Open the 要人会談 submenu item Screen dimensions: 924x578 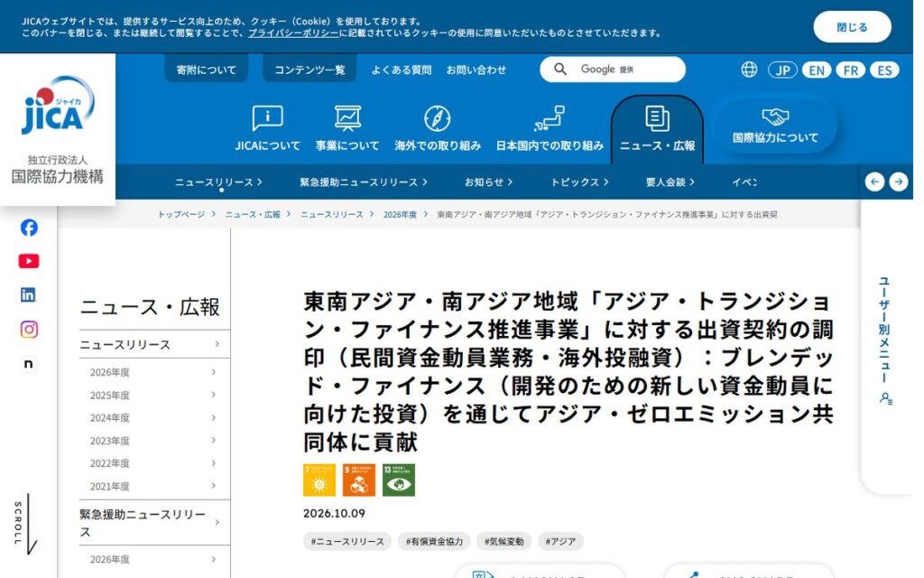670,182
